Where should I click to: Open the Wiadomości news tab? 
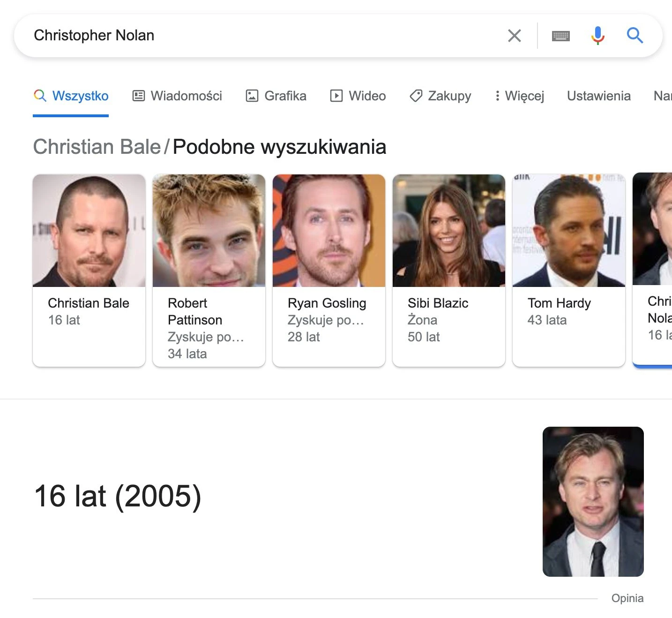pyautogui.click(x=177, y=96)
